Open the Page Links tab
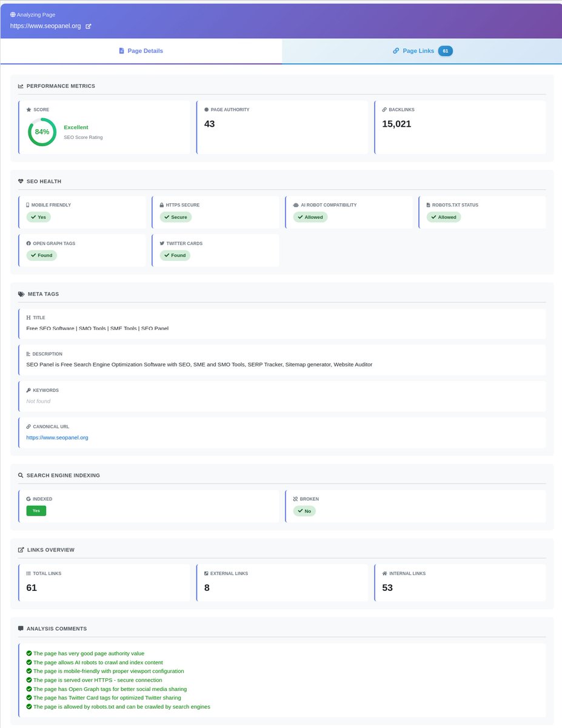Screen dimensions: 562x728 pos(422,51)
